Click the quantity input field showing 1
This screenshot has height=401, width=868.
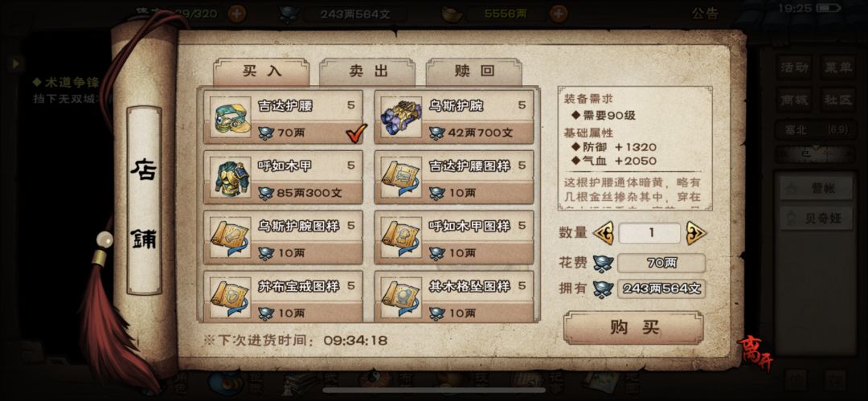(650, 233)
